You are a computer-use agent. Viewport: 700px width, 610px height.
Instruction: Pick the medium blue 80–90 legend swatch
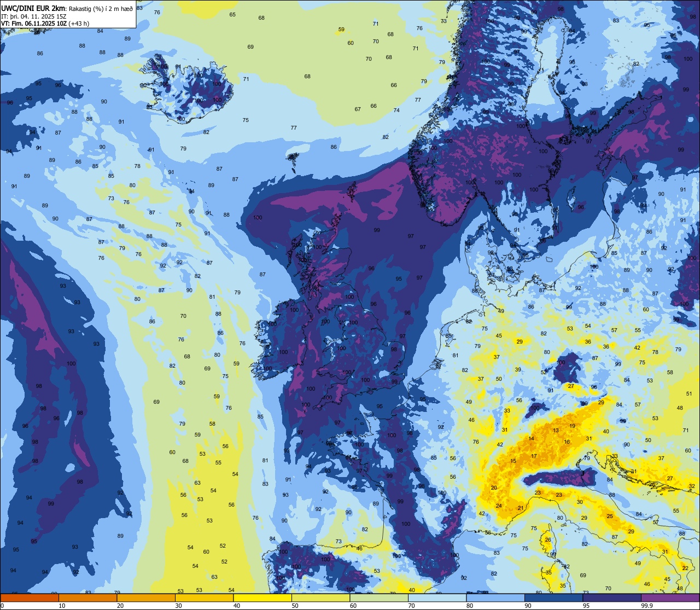coord(495,597)
